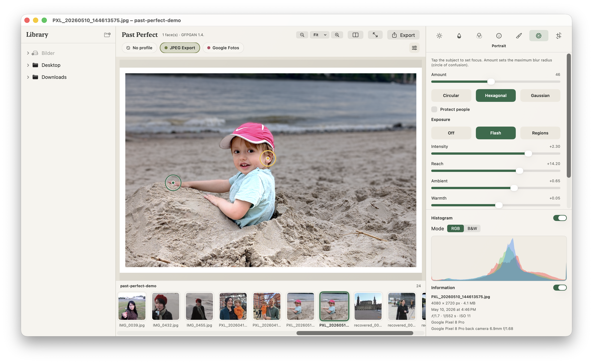Choose Regions exposure mode
Image resolution: width=593 pixels, height=364 pixels.
point(540,133)
